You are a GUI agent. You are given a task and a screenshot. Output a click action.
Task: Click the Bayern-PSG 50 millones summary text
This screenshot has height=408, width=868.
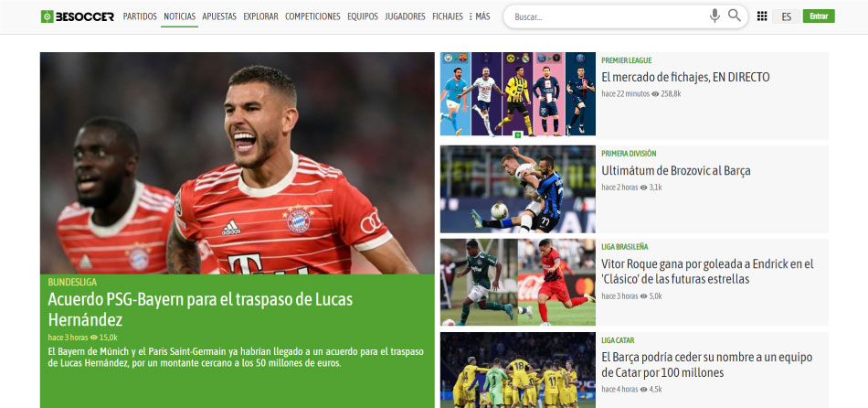[235, 358]
